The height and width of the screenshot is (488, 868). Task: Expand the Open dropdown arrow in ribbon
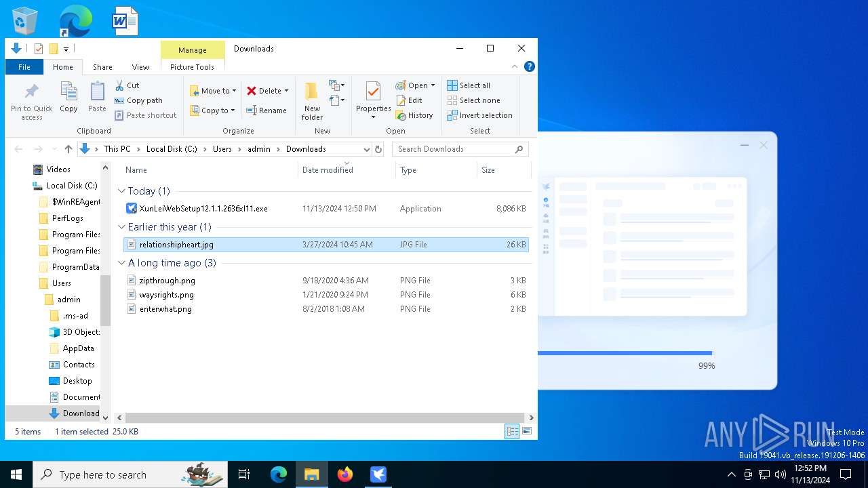pos(433,85)
